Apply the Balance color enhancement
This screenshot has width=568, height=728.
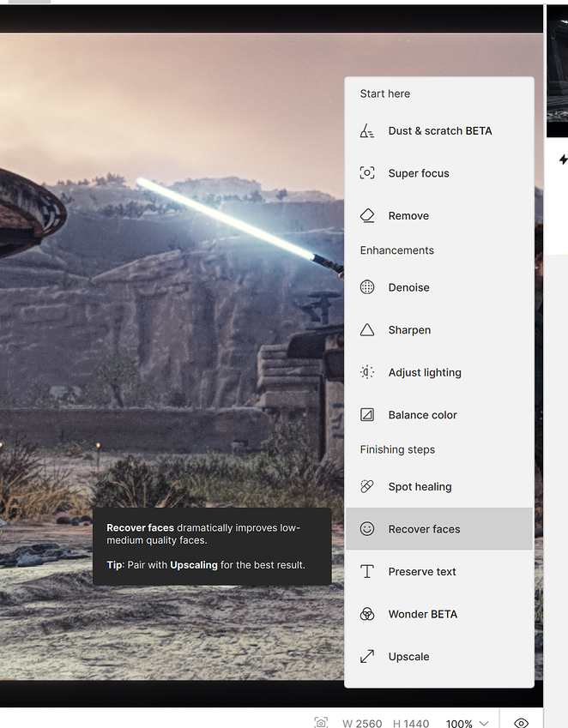click(x=422, y=415)
